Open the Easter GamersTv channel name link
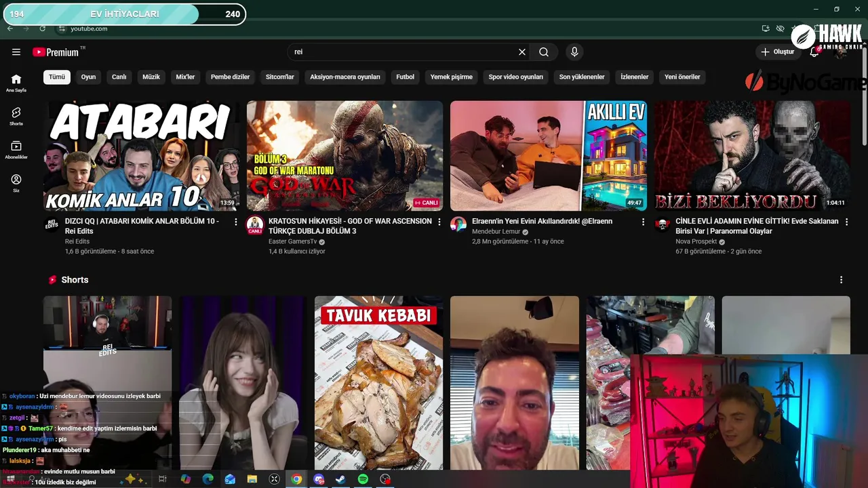 (293, 241)
